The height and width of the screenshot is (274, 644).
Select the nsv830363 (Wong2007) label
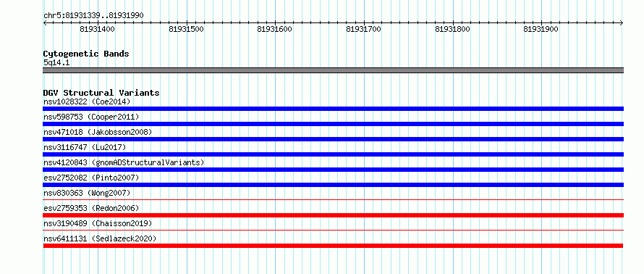(x=87, y=193)
